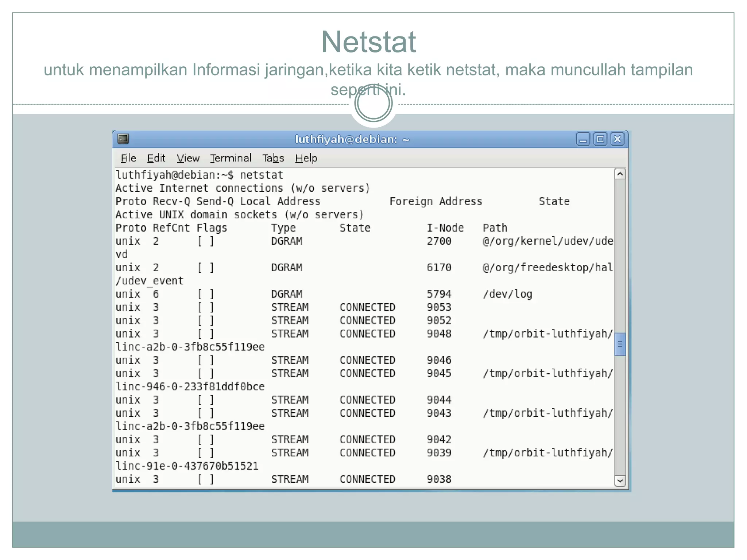Screen dimensions: 747x560
Task: Click the terminal icon in the title bar
Action: point(123,139)
